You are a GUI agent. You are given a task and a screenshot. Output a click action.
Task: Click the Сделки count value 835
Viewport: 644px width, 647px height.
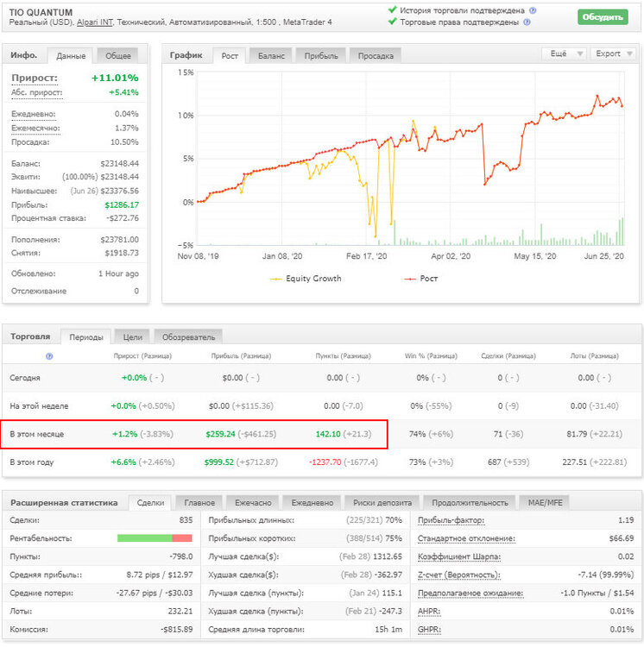(x=186, y=520)
